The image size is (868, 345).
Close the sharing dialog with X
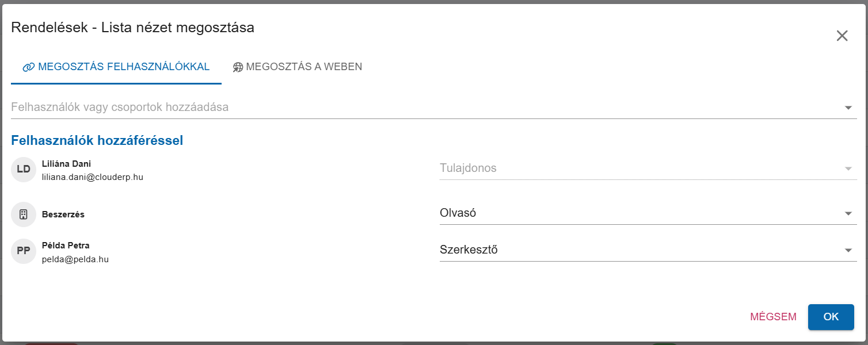point(842,36)
